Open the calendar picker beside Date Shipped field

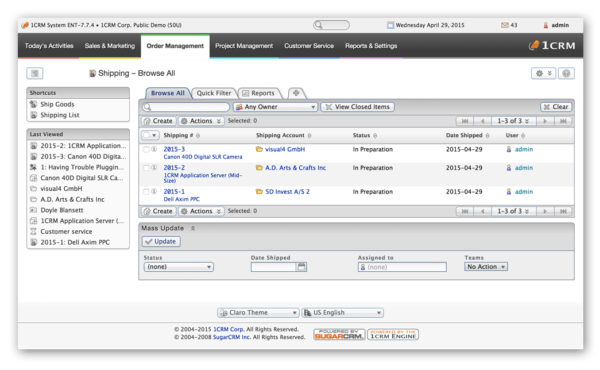[x=302, y=267]
